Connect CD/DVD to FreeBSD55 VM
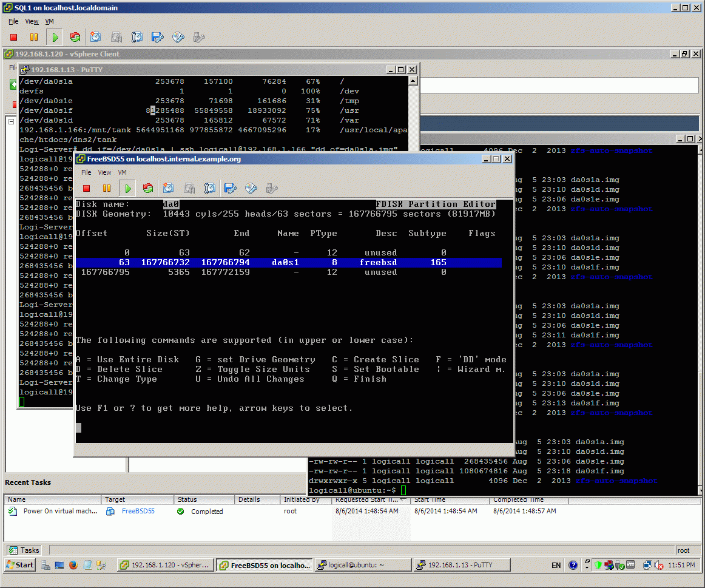This screenshot has width=705, height=588. (251, 188)
